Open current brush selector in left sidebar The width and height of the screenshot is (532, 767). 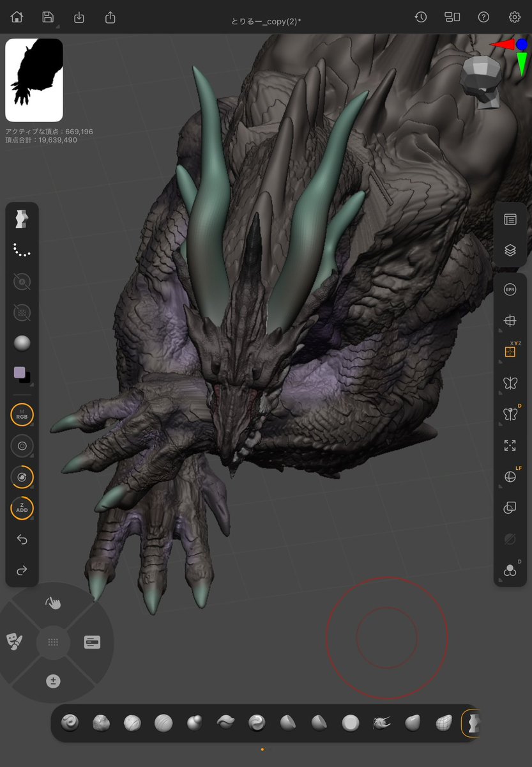(x=22, y=220)
